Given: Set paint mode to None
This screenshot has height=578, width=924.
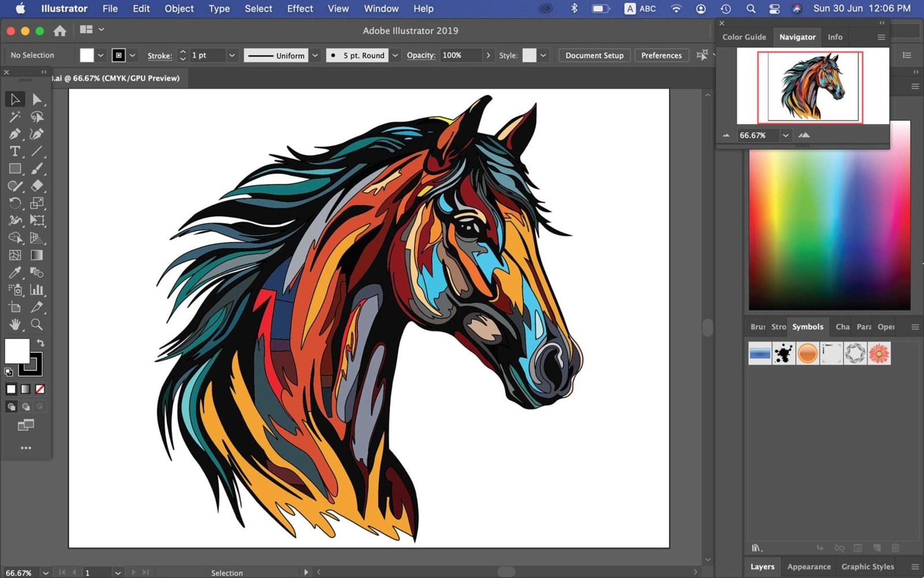Looking at the screenshot, I should [40, 390].
